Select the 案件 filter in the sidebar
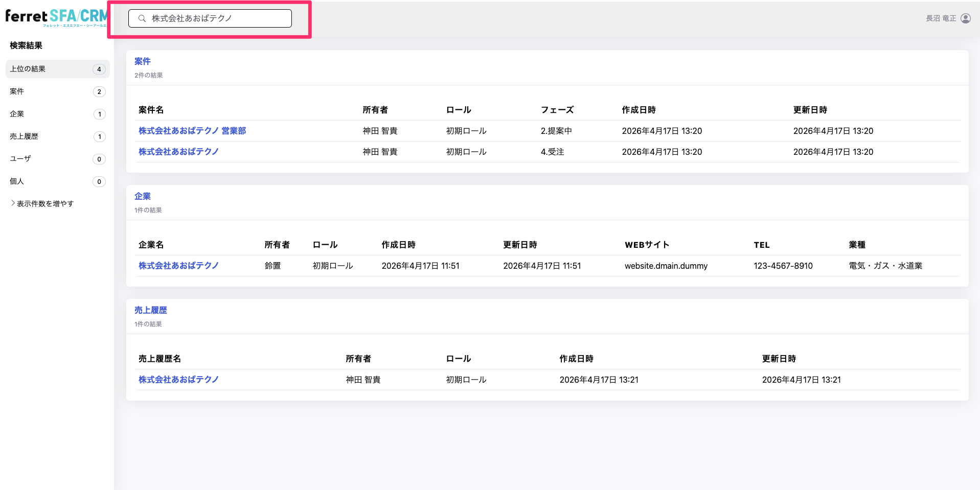 tap(58, 91)
